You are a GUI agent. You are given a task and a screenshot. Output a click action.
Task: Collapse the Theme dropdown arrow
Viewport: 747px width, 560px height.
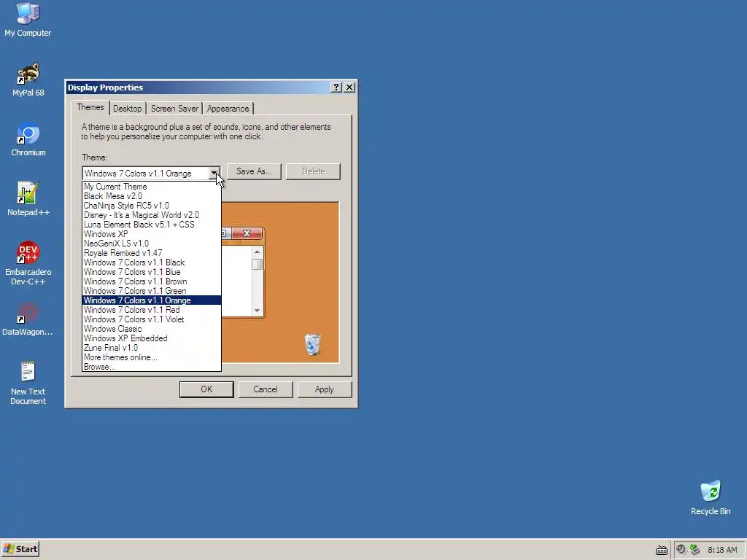pyautogui.click(x=214, y=173)
